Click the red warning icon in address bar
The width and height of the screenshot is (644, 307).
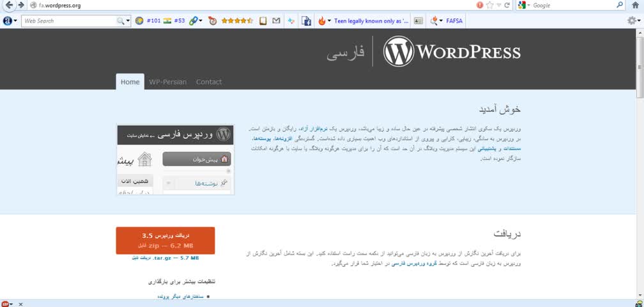point(480,5)
